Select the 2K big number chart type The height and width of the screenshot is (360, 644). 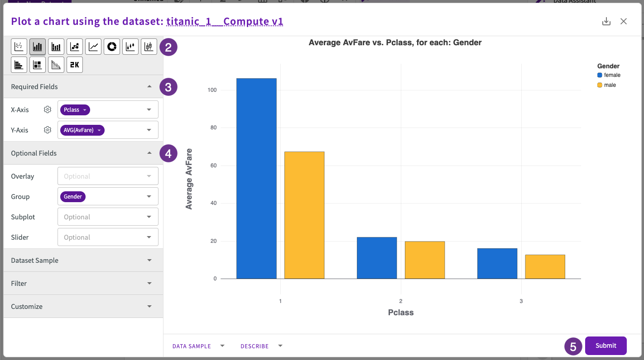click(75, 65)
